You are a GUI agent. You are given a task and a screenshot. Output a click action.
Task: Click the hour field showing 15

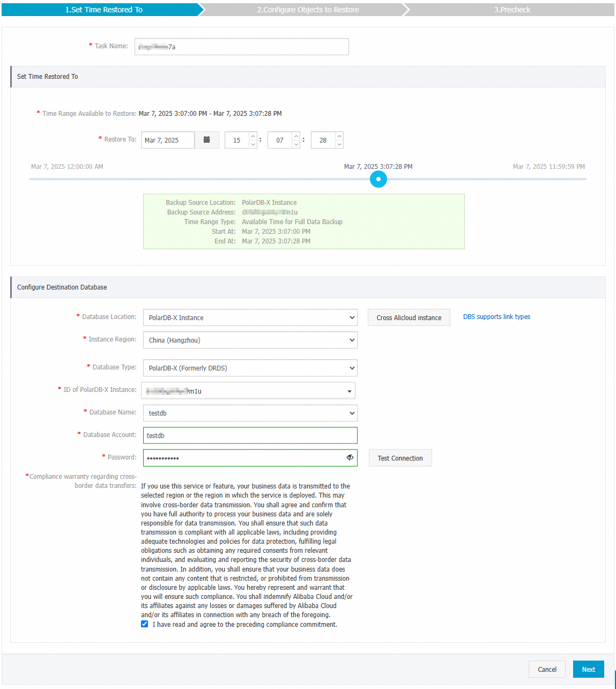(x=237, y=140)
